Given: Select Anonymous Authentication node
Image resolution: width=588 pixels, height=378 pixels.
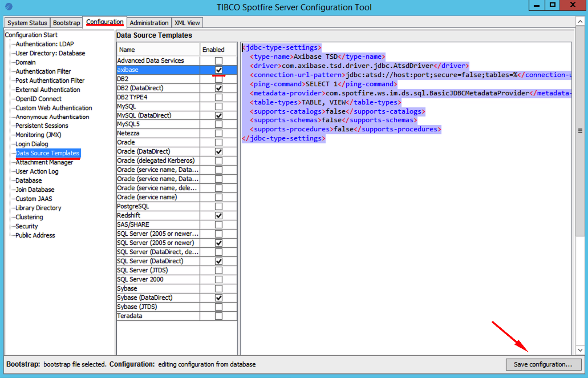Looking at the screenshot, I should 52,116.
